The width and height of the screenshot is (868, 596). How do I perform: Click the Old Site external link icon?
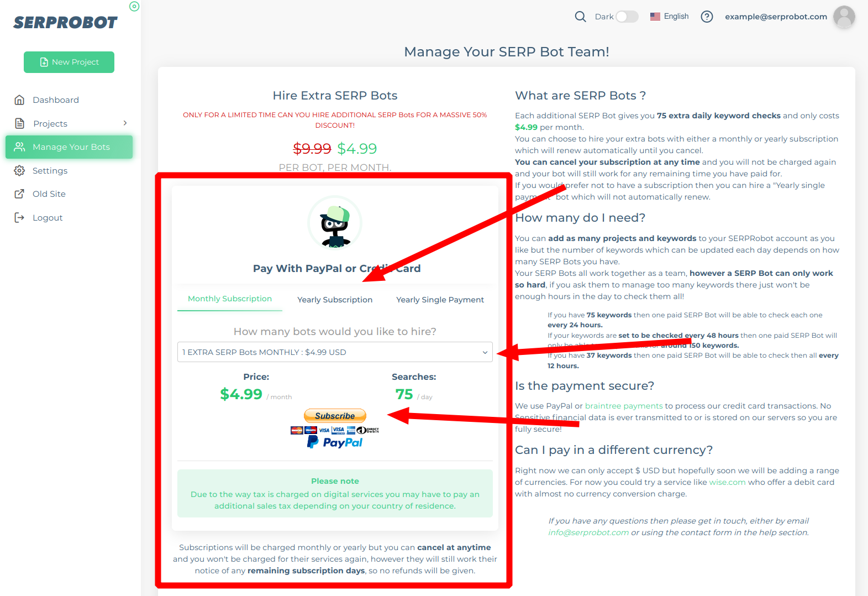(x=19, y=194)
